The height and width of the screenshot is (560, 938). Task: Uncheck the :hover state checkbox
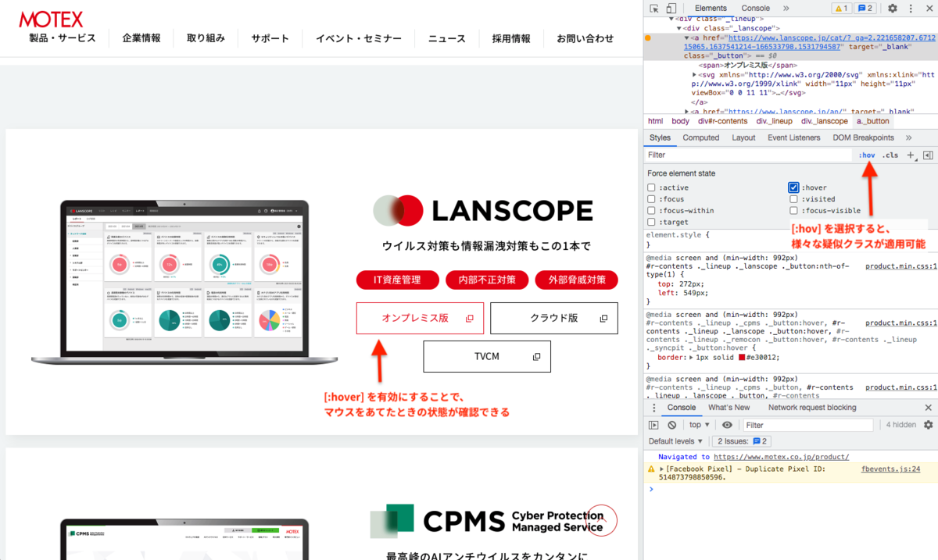tap(794, 187)
